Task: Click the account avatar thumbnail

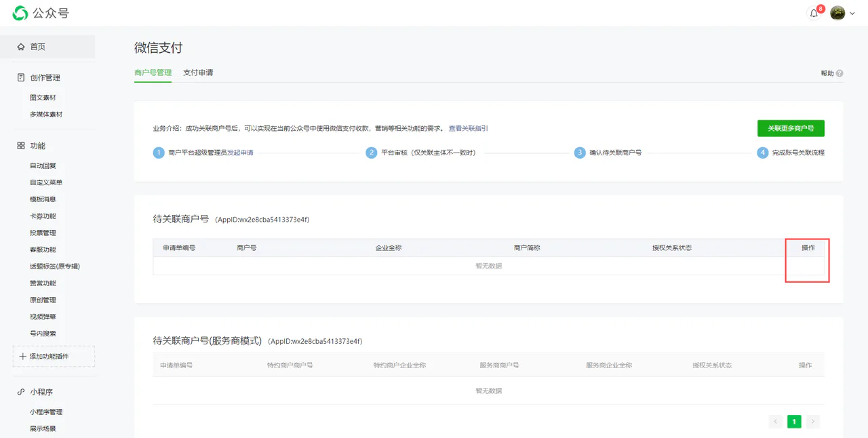Action: (837, 14)
